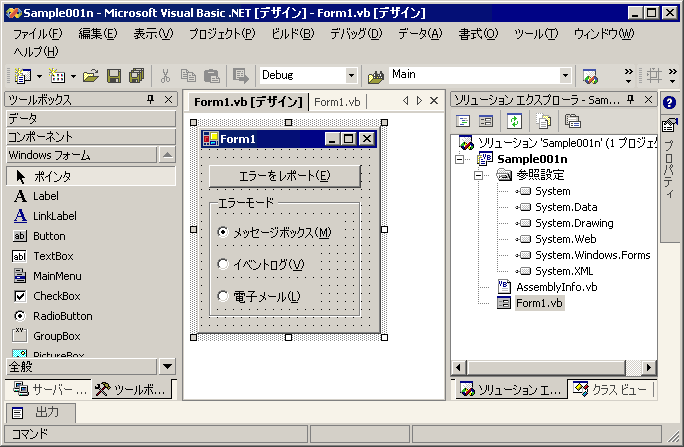
Task: Switch to the Form1.vb code tab
Action: pos(337,102)
